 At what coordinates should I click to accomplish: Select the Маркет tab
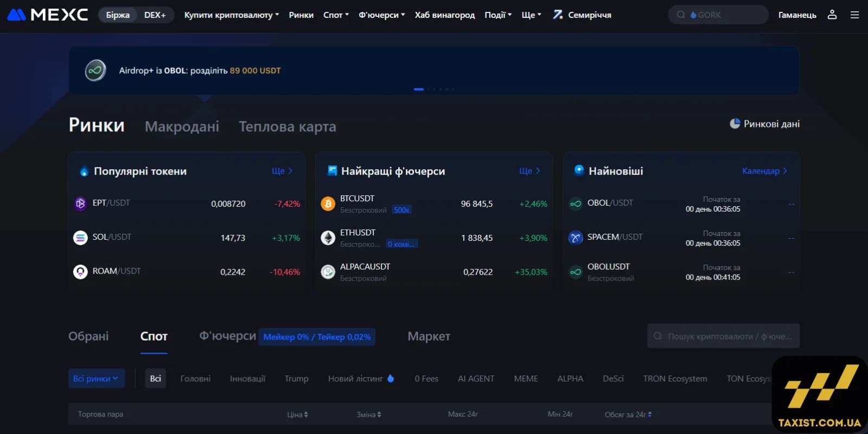429,336
